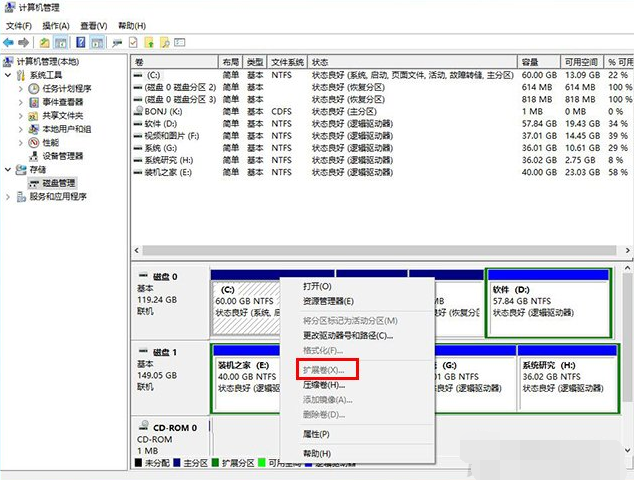This screenshot has height=480, width=634.
Task: Click the Back arrow toolbar icon
Action: (9, 43)
